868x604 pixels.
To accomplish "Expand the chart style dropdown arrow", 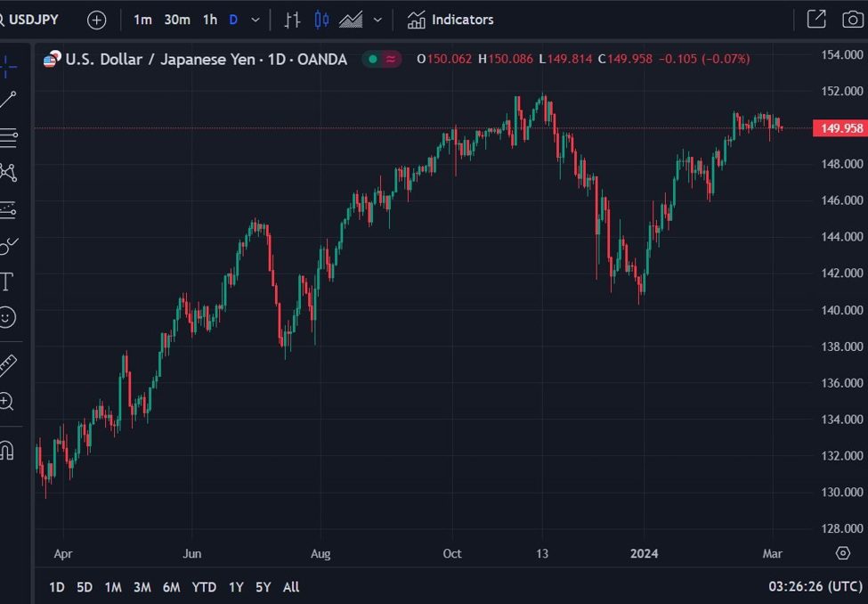I will (377, 20).
